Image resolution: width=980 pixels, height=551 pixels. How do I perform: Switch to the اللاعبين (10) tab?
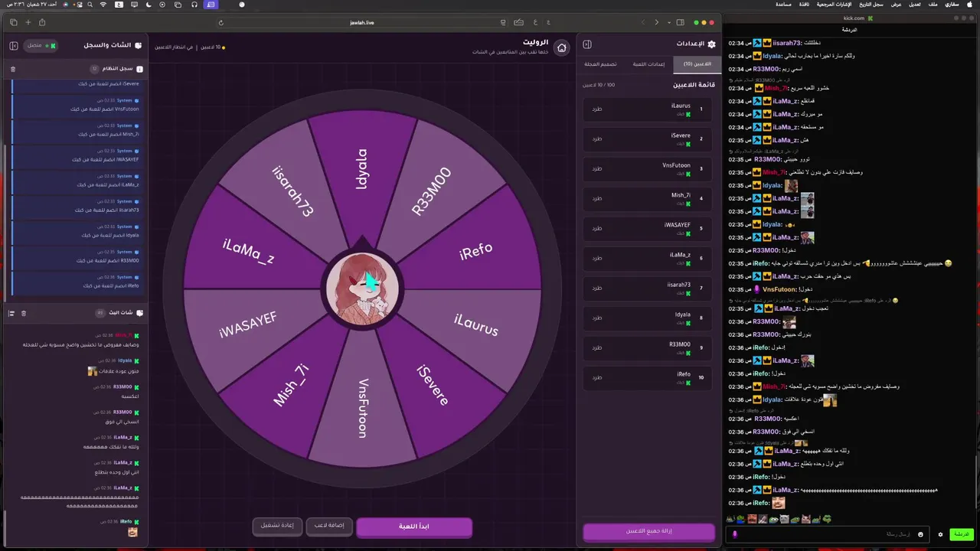[697, 64]
